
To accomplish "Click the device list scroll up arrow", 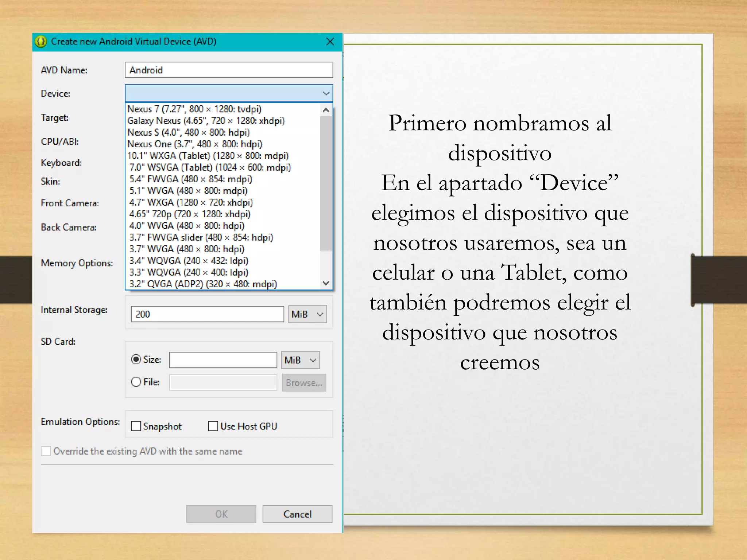I will click(326, 110).
